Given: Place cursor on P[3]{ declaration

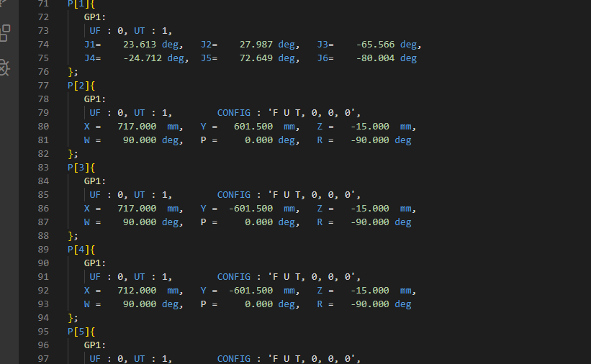Looking at the screenshot, I should 81,168.
